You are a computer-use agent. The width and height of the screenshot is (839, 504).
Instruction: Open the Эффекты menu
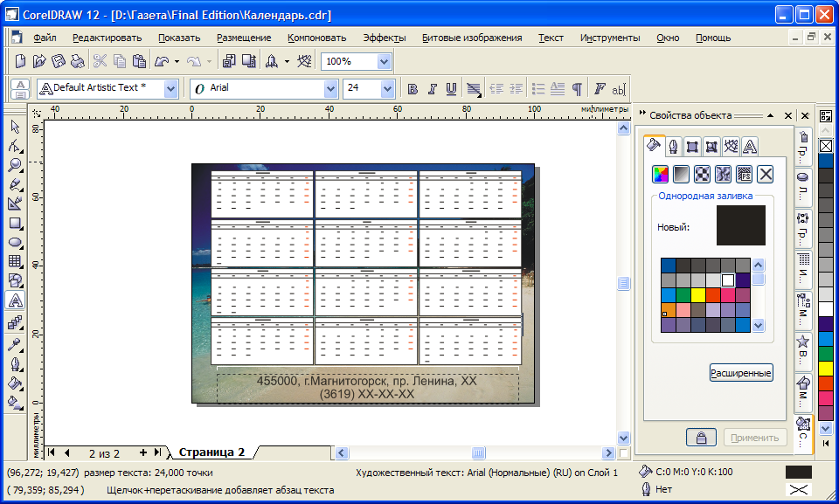[385, 38]
